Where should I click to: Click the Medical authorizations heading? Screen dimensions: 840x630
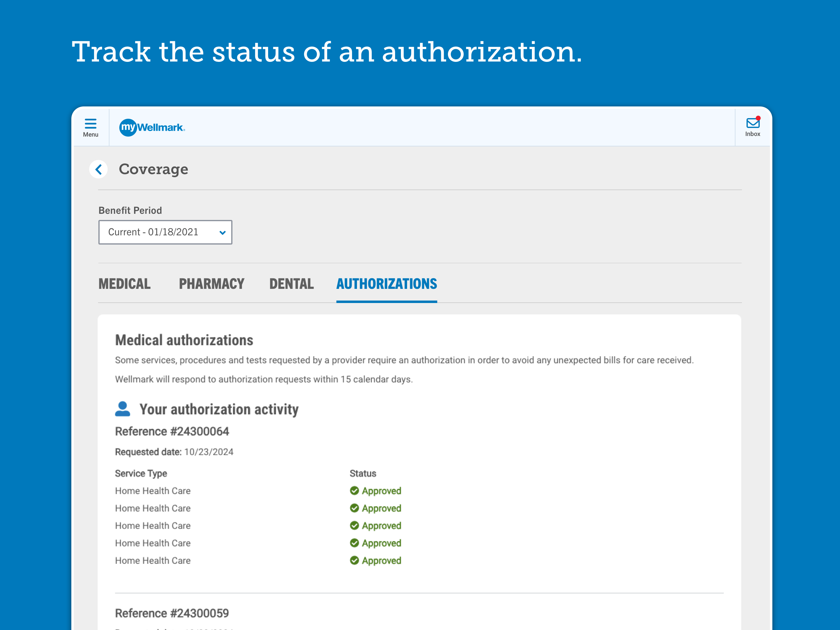184,340
